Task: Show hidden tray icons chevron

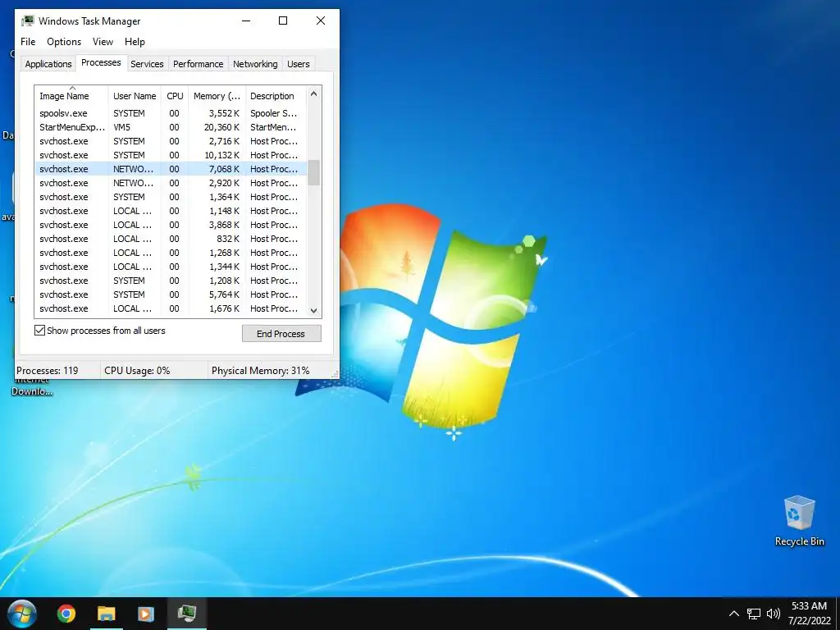Action: coord(734,614)
